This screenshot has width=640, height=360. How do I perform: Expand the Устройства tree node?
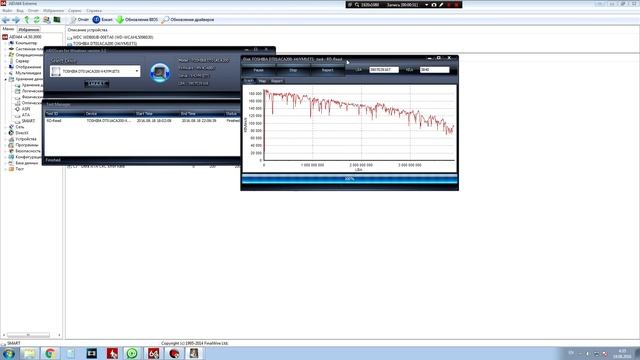click(x=6, y=139)
